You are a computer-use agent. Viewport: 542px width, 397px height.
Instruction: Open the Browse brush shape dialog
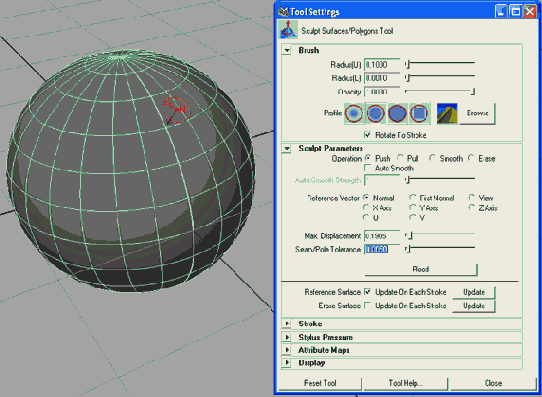477,113
